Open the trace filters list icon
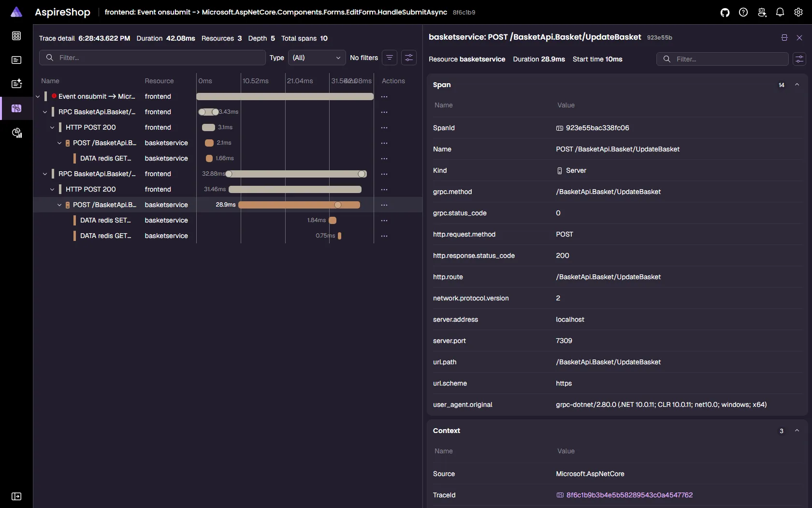Screen dimensions: 812x508 (x=390, y=58)
